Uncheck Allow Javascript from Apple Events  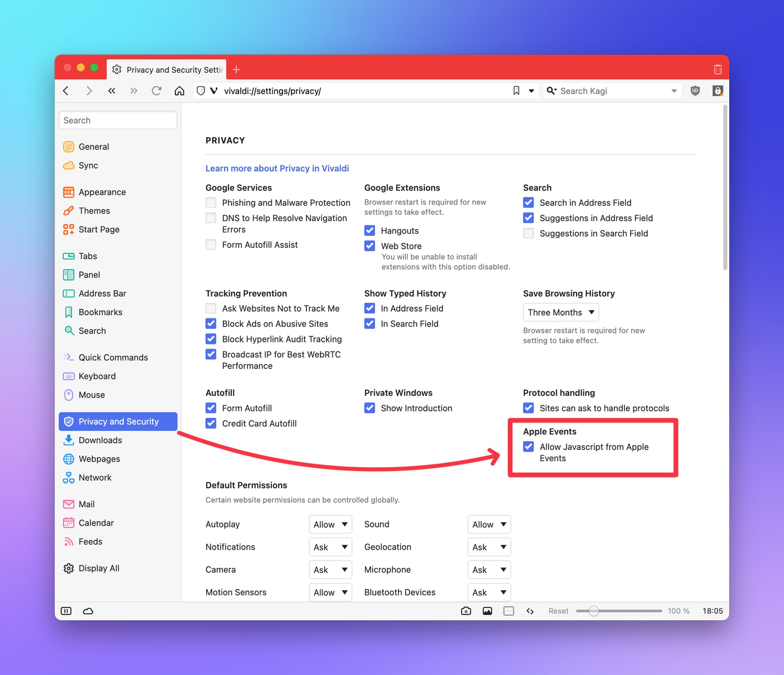pyautogui.click(x=528, y=446)
